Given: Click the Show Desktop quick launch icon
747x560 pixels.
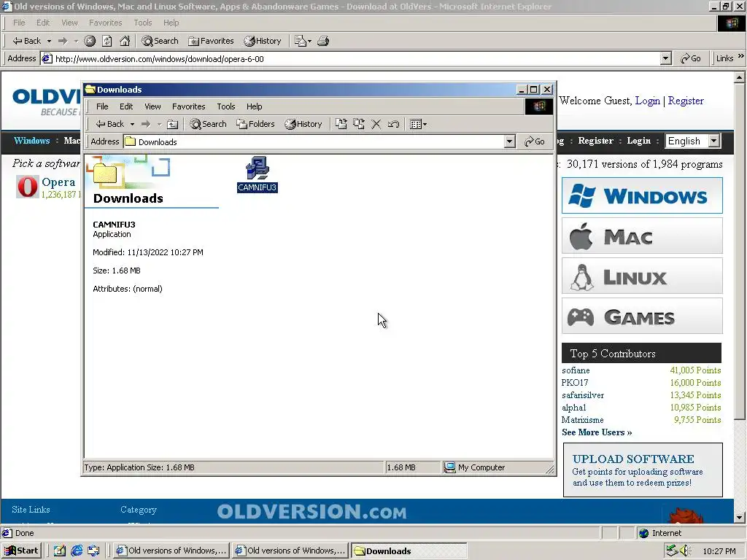Looking at the screenshot, I should point(60,551).
